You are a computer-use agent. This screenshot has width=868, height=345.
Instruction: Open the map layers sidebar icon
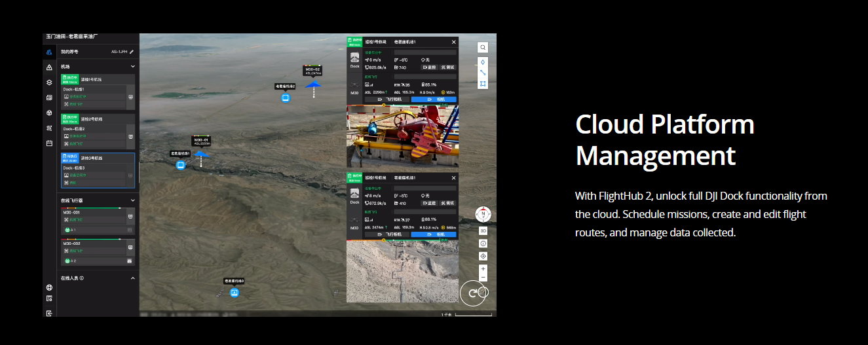[x=49, y=82]
